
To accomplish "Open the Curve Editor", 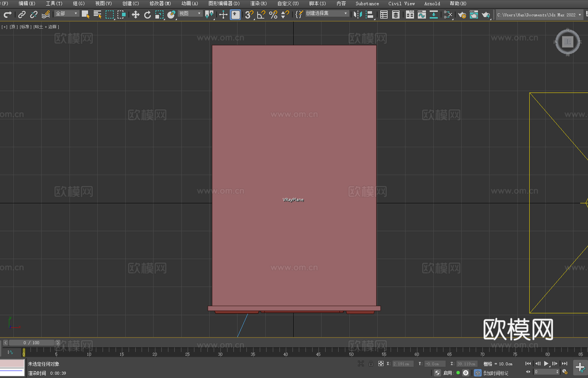I will click(422, 14).
